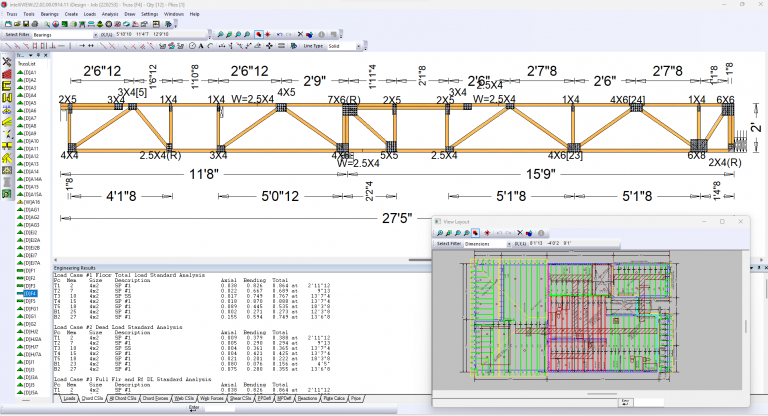Image resolution: width=768 pixels, height=416 pixels.
Task: Switch to the Loads results tab
Action: click(70, 399)
